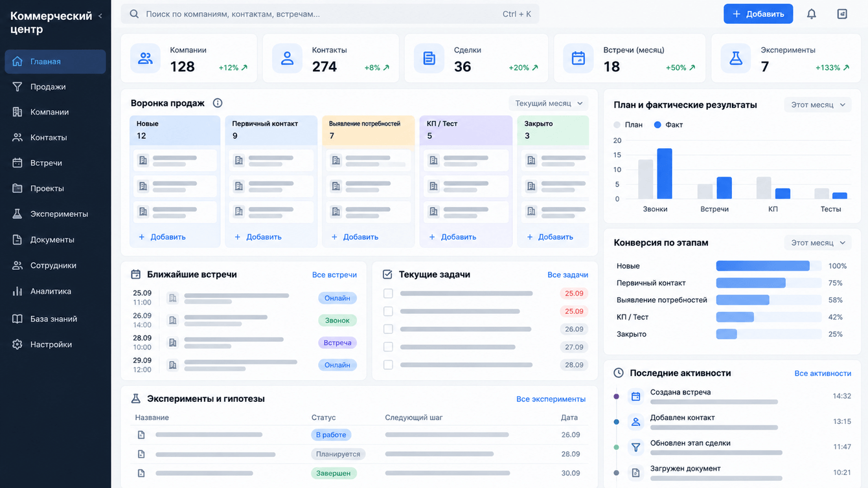Open Этот месяц dropdown in Конверсия по этапам
This screenshot has height=488, width=868.
pyautogui.click(x=818, y=243)
